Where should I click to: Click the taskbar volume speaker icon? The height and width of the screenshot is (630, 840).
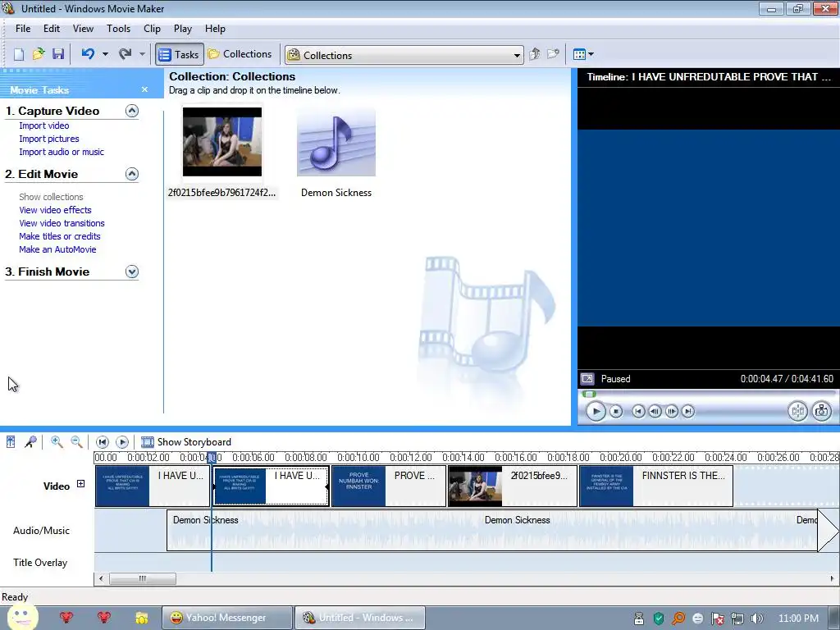point(756,619)
